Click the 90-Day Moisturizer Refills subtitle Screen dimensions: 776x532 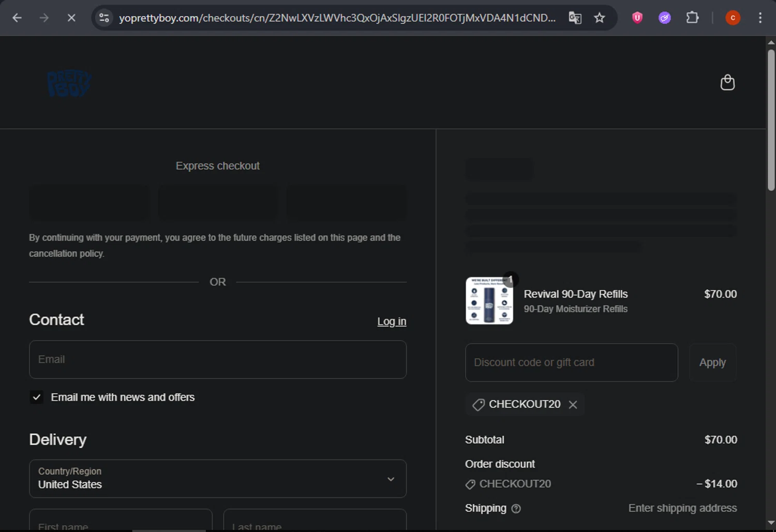click(576, 309)
